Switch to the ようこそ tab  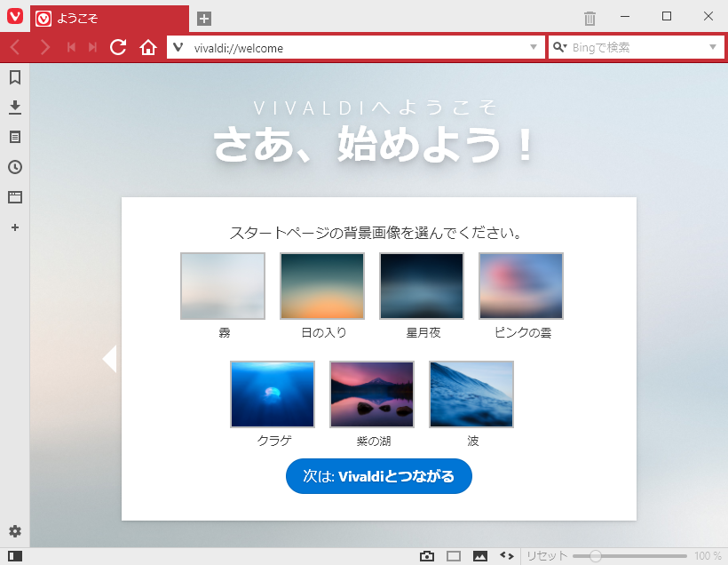(x=109, y=19)
